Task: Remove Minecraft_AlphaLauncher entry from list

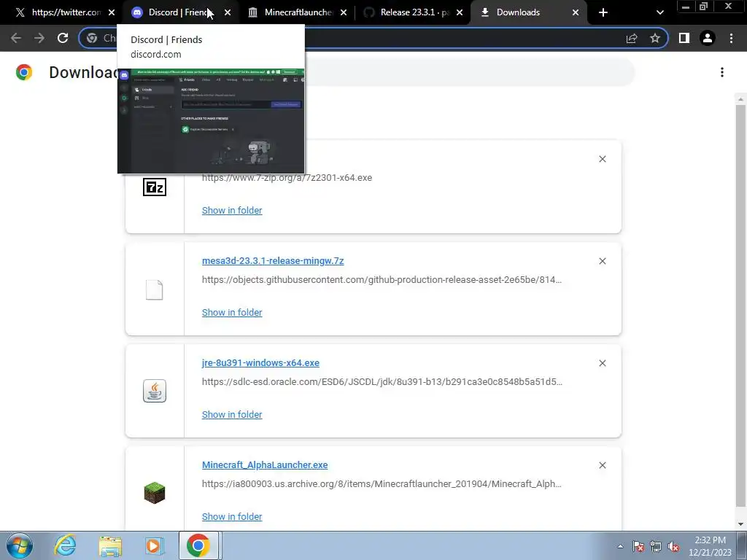Action: (x=603, y=465)
